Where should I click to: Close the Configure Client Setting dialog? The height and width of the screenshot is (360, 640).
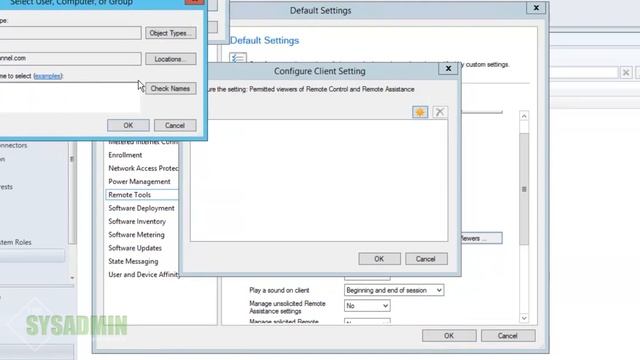[448, 69]
